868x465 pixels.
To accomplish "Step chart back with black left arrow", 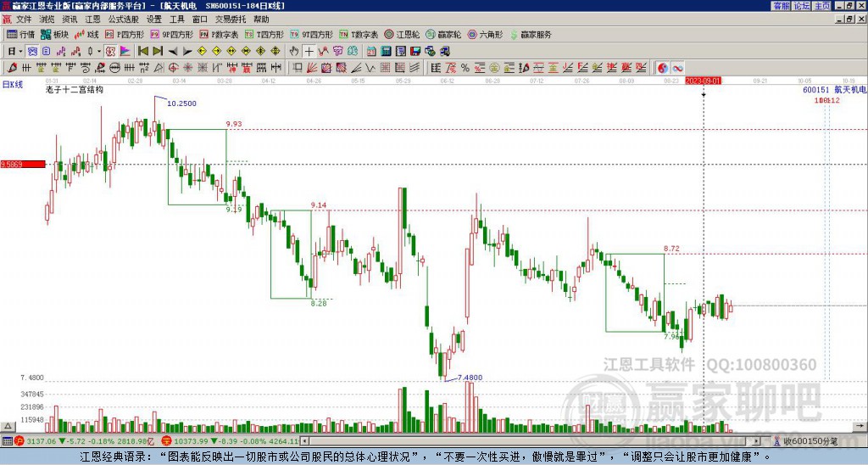I will 173,51.
